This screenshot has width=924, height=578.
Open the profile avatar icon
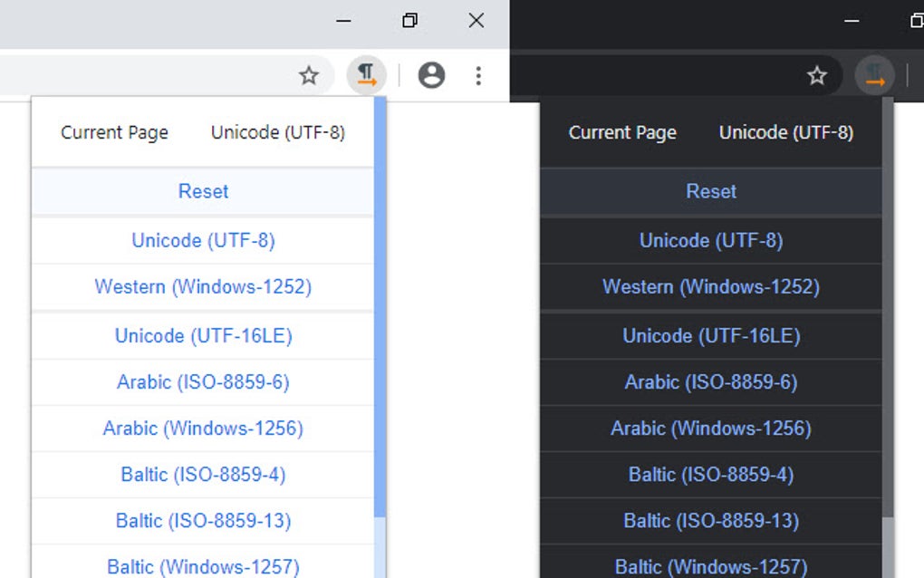(x=431, y=76)
